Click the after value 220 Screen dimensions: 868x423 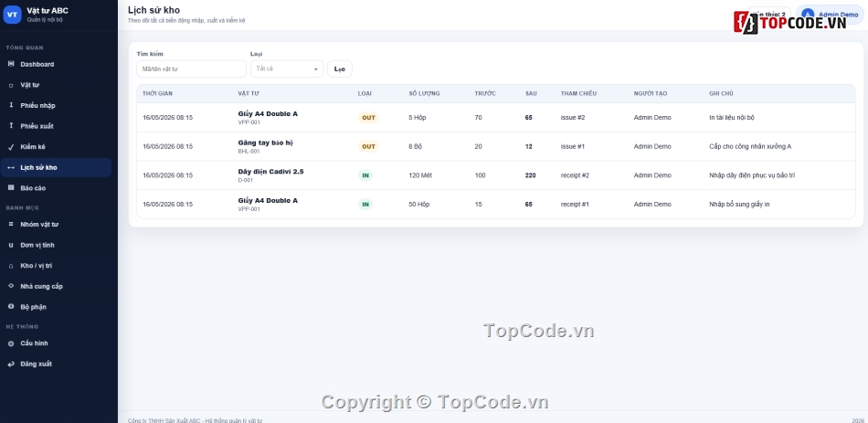click(x=530, y=175)
